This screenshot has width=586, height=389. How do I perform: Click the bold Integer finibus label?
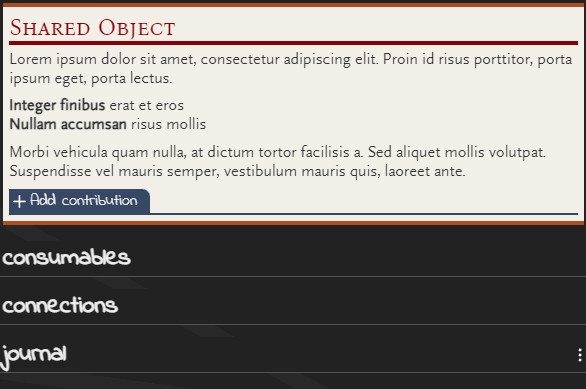[57, 105]
